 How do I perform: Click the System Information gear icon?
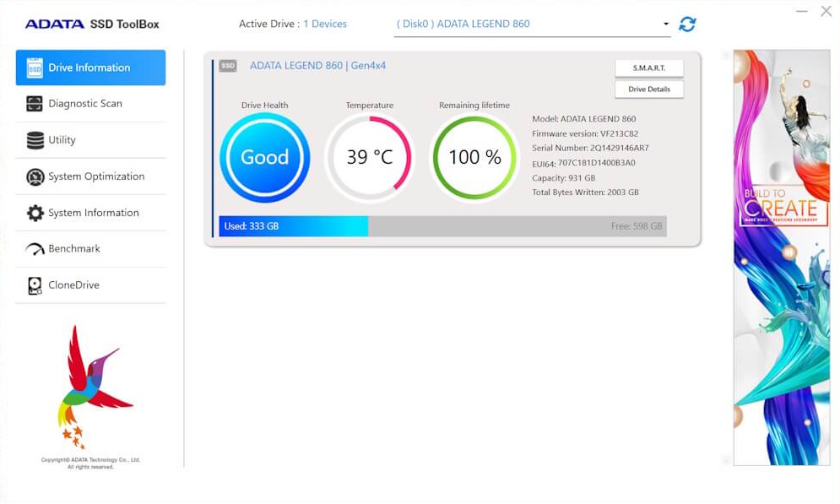35,213
